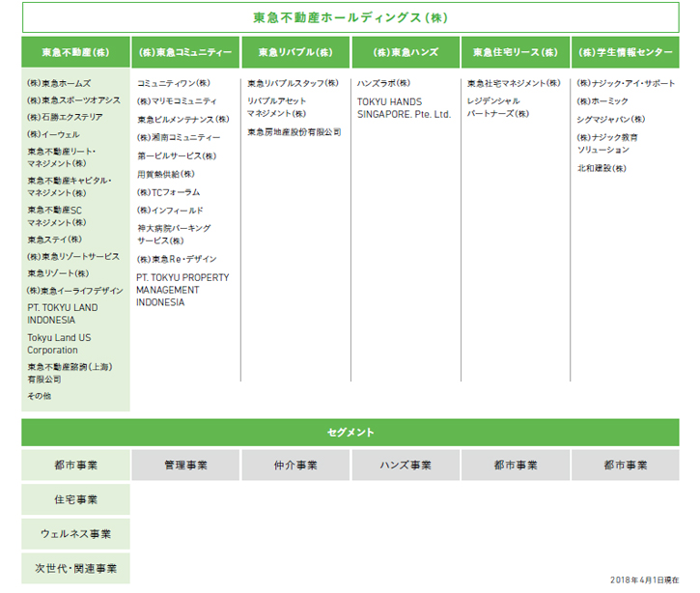Click (株)イーウェル text
Viewport: 700px width, 593px height.
53,134
